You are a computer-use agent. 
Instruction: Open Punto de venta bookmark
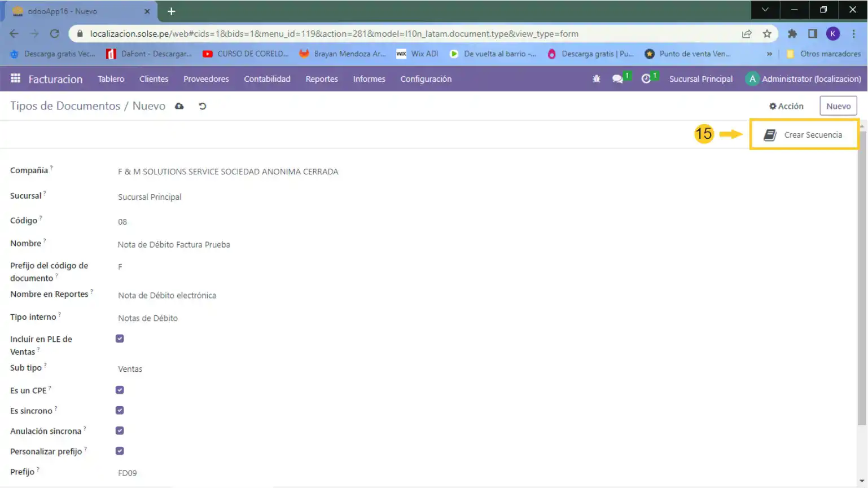[x=689, y=54]
